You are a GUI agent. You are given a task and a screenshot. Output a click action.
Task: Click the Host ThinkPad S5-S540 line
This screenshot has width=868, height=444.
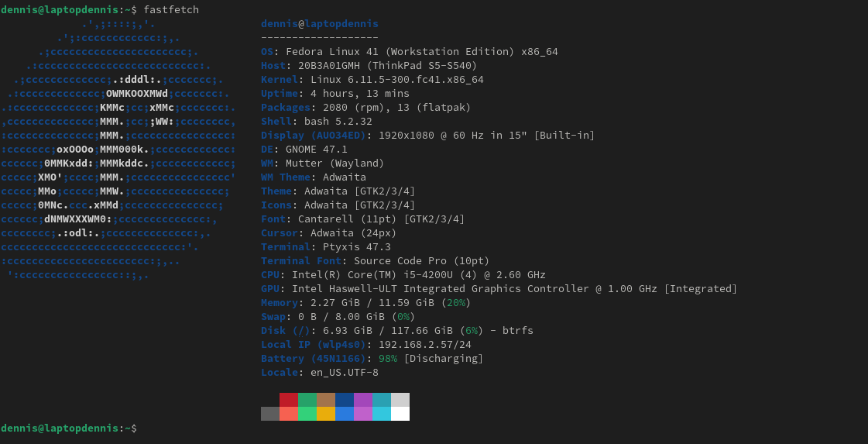tap(369, 66)
